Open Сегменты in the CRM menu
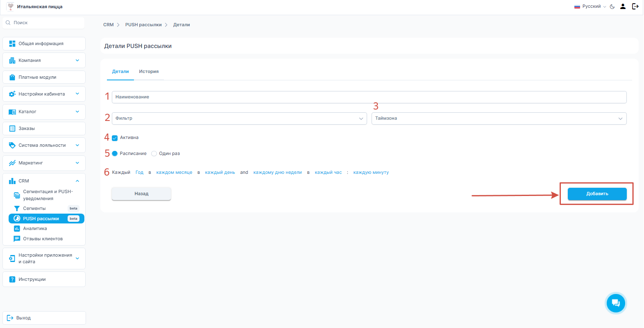This screenshot has height=328, width=644. click(x=34, y=208)
